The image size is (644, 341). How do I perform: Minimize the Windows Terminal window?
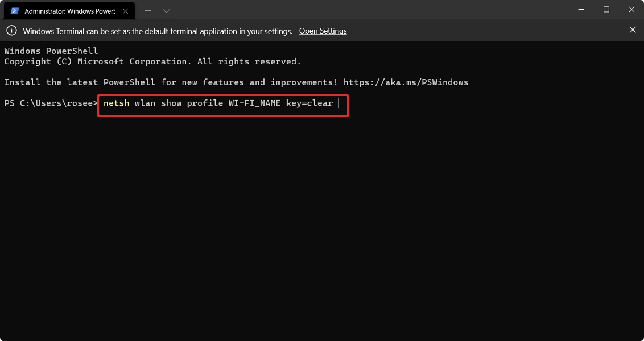pos(580,10)
